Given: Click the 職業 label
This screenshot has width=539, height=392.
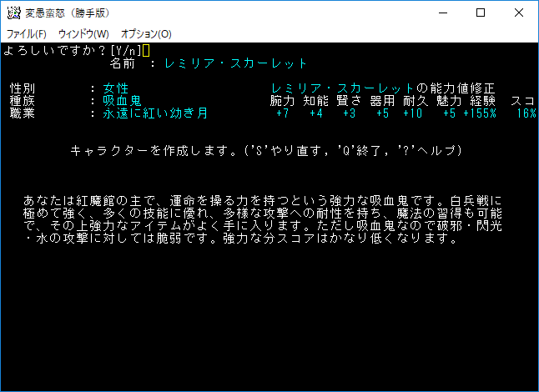Looking at the screenshot, I should [23, 113].
